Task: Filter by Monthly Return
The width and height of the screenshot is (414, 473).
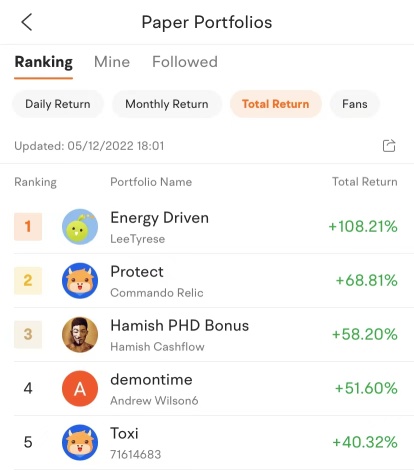Action: (x=167, y=104)
